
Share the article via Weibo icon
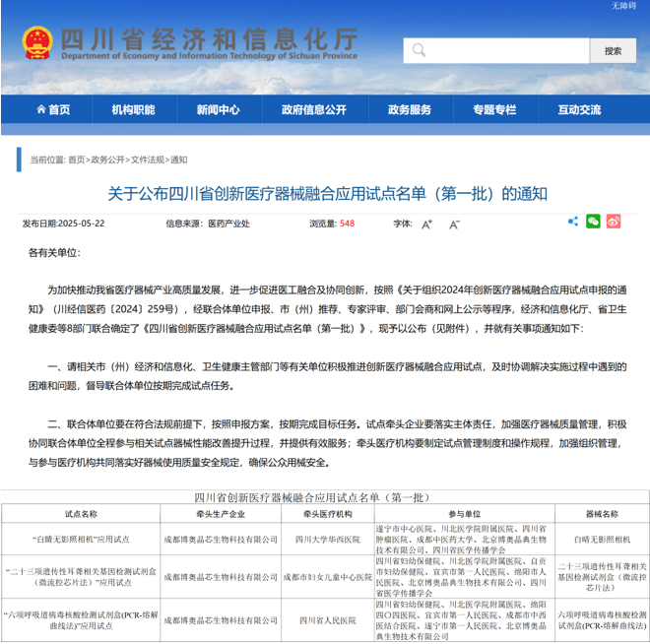tap(614, 222)
